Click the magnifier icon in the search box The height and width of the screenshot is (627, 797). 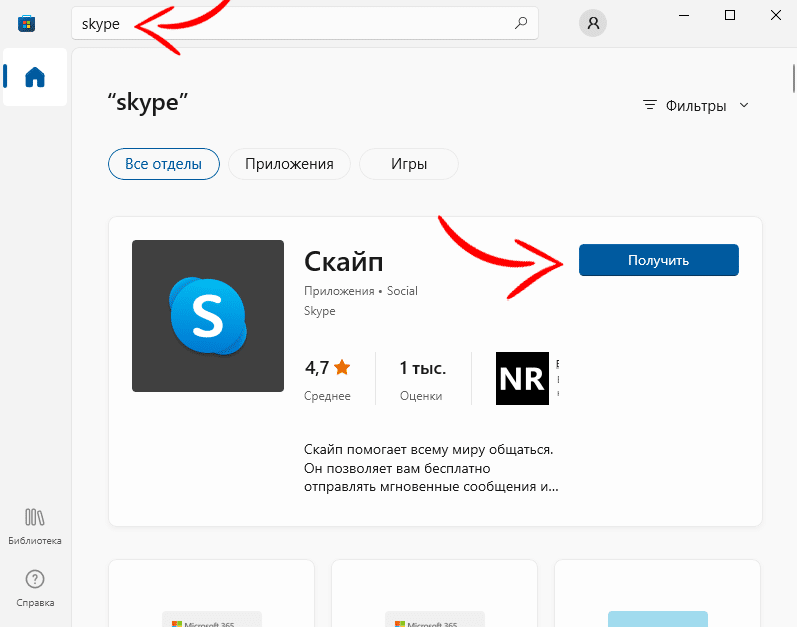tap(520, 23)
